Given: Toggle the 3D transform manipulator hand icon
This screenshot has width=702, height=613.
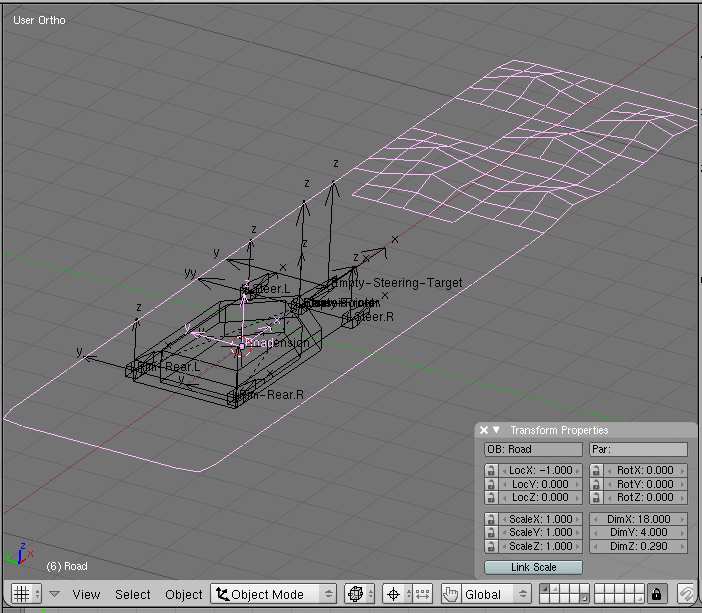Looking at the screenshot, I should pyautogui.click(x=451, y=594).
